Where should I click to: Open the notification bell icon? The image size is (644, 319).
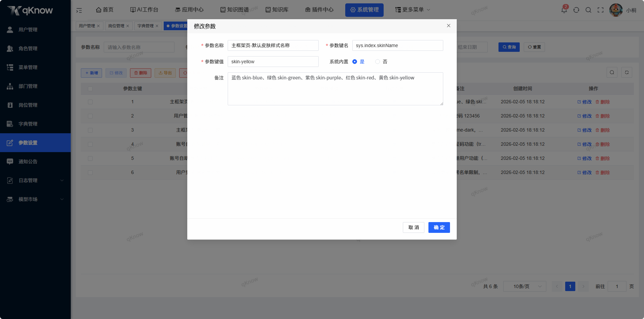[x=564, y=10]
